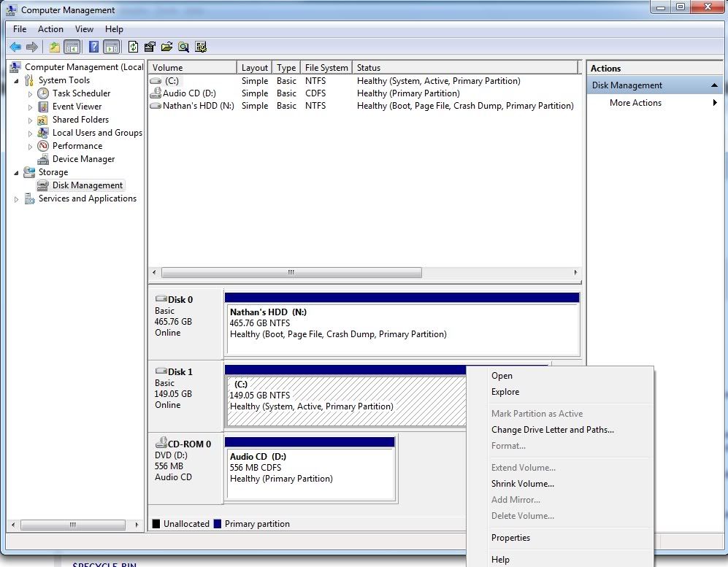This screenshot has height=567, width=728.
Task: Click the Properties toolbar icon
Action: point(150,47)
